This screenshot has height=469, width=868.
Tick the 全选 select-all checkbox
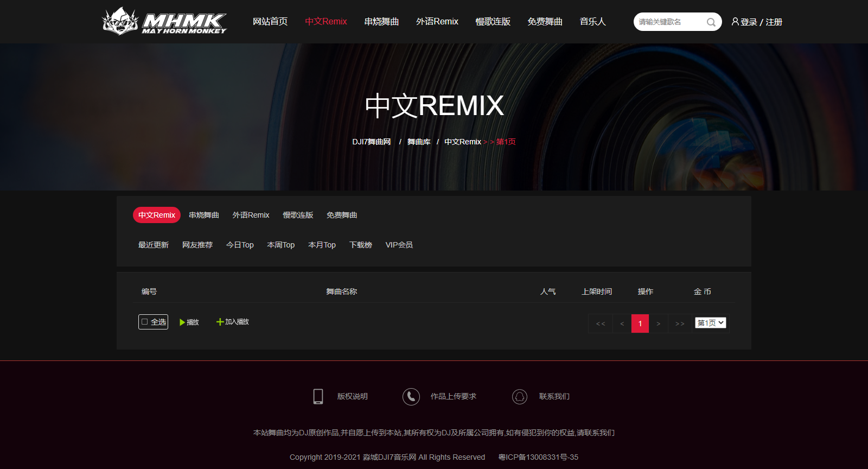pos(145,322)
